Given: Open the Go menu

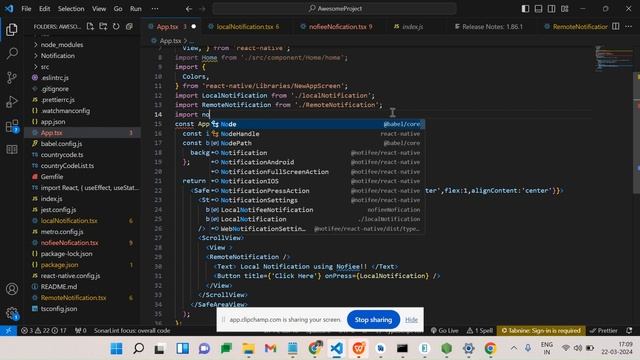Looking at the screenshot, I should 118,9.
